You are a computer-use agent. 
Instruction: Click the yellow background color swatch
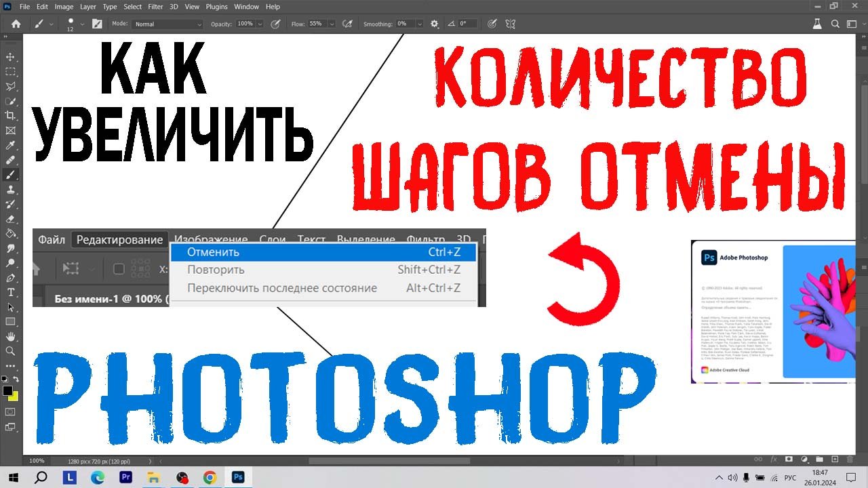[14, 397]
